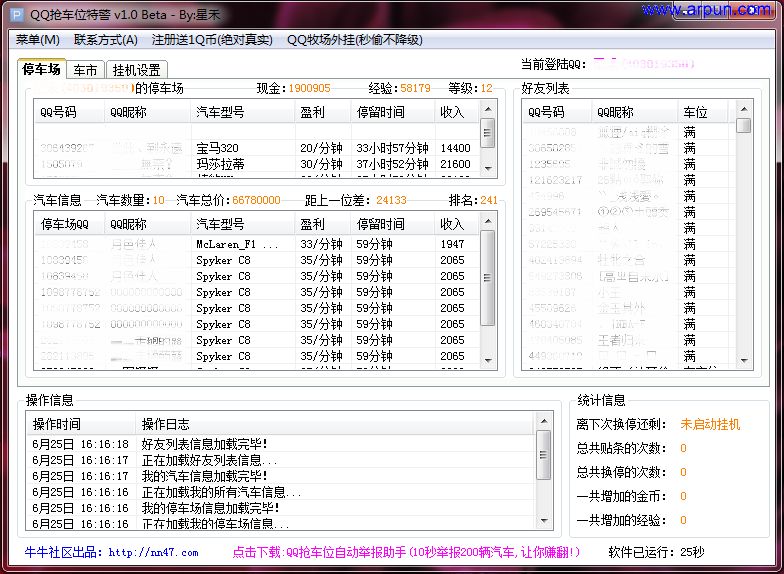Click QQ昵称 header in friends list
This screenshot has height=574, width=784.
pyautogui.click(x=634, y=112)
